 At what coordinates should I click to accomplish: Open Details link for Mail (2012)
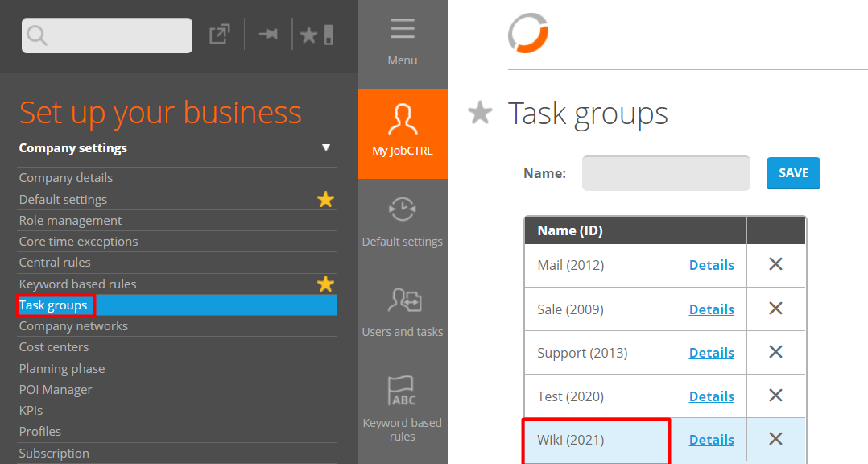point(711,265)
